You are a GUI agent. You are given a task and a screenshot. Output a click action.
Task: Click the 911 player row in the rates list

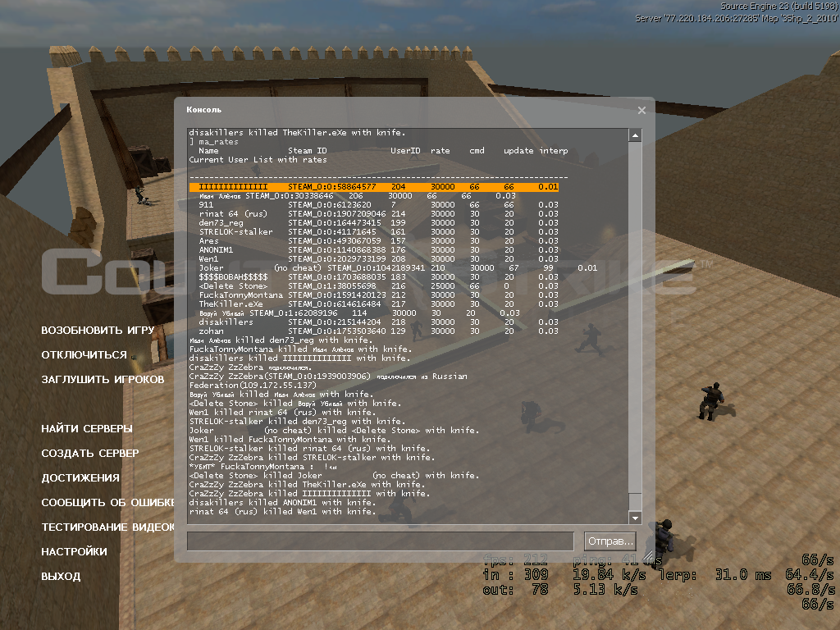point(379,205)
